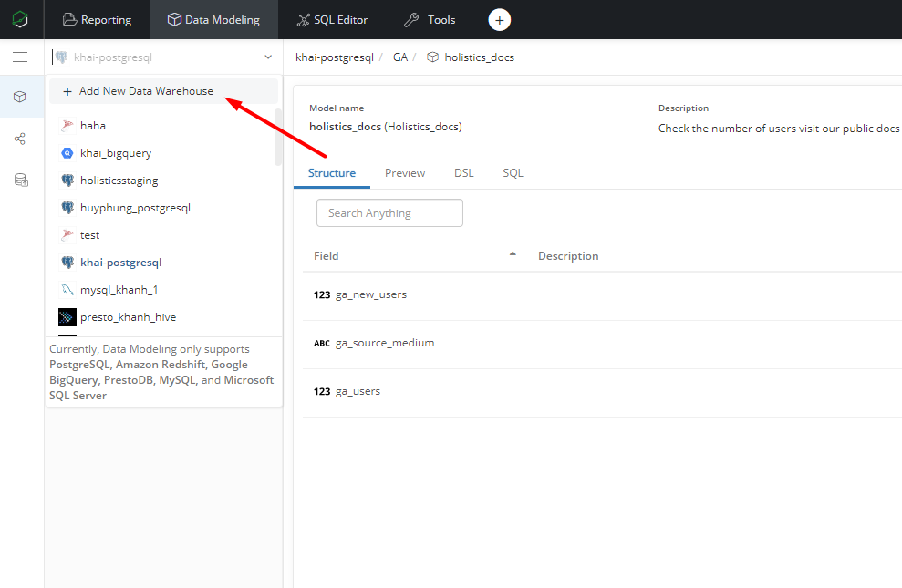Screen dimensions: 902x588
Task: Select the ga_source_medium field row
Action: point(602,343)
